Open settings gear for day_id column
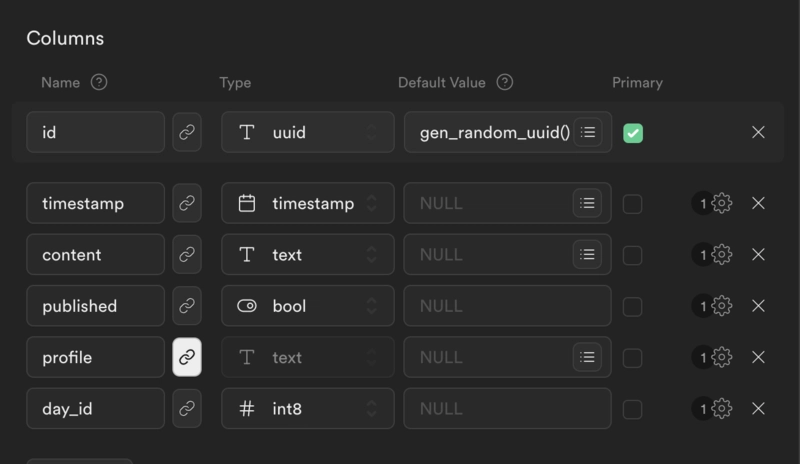The image size is (800, 464). click(x=721, y=408)
